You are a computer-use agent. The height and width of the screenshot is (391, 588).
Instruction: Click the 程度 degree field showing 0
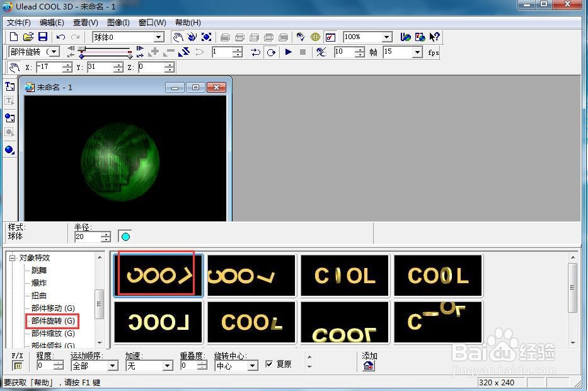(45, 366)
